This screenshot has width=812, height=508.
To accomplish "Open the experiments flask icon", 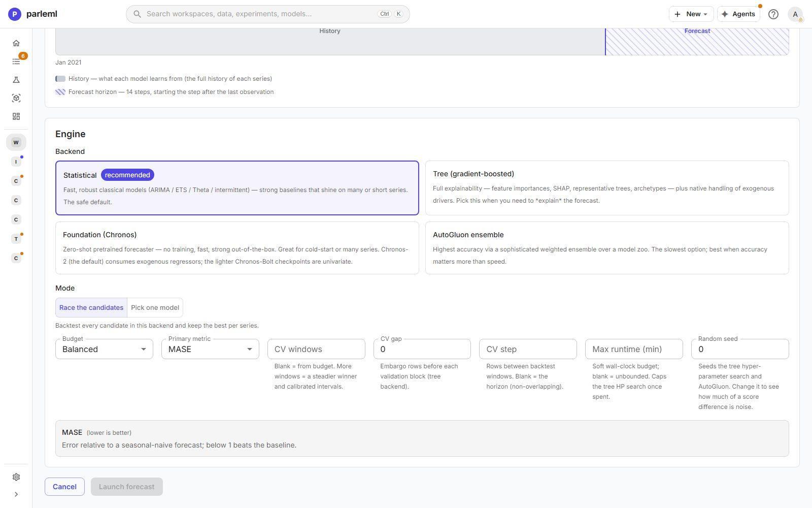I will click(16, 80).
